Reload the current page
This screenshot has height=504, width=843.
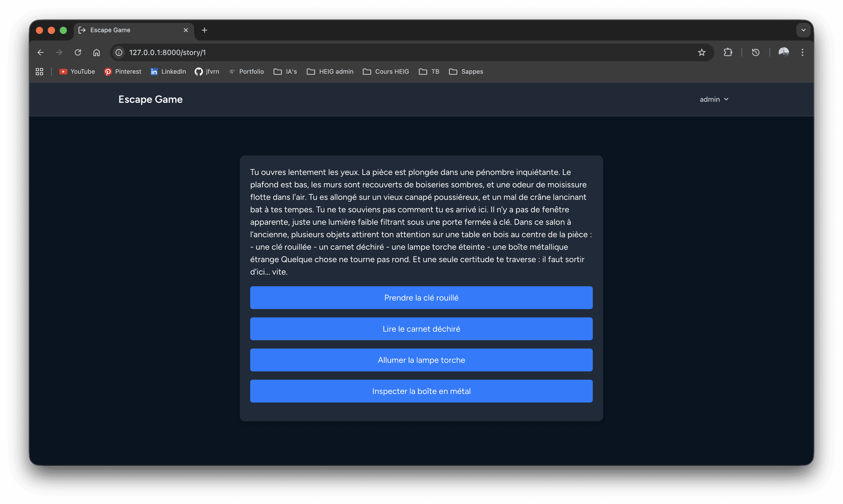[x=78, y=52]
